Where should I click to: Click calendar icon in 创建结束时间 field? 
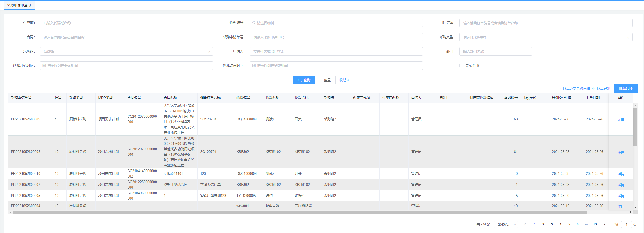tap(254, 66)
